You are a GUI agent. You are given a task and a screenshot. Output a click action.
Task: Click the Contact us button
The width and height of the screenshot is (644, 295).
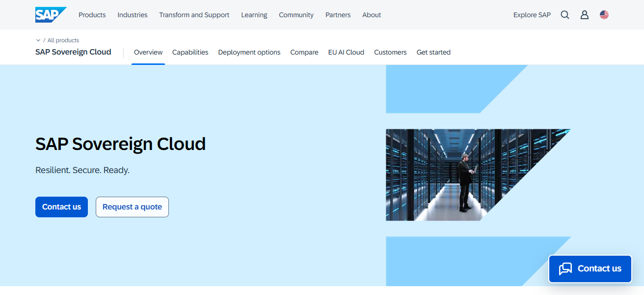[61, 206]
